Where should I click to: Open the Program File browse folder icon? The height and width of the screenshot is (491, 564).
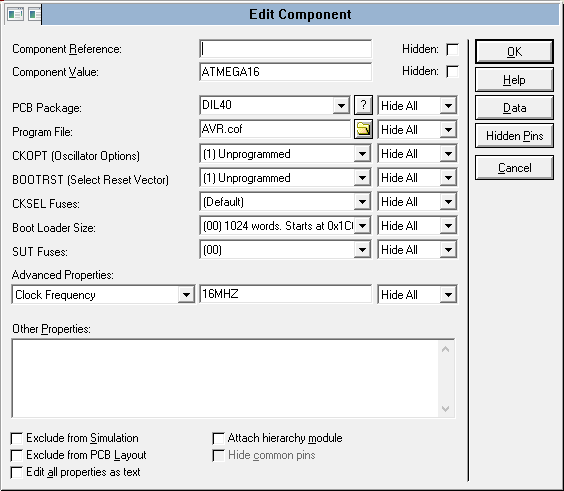[363, 129]
